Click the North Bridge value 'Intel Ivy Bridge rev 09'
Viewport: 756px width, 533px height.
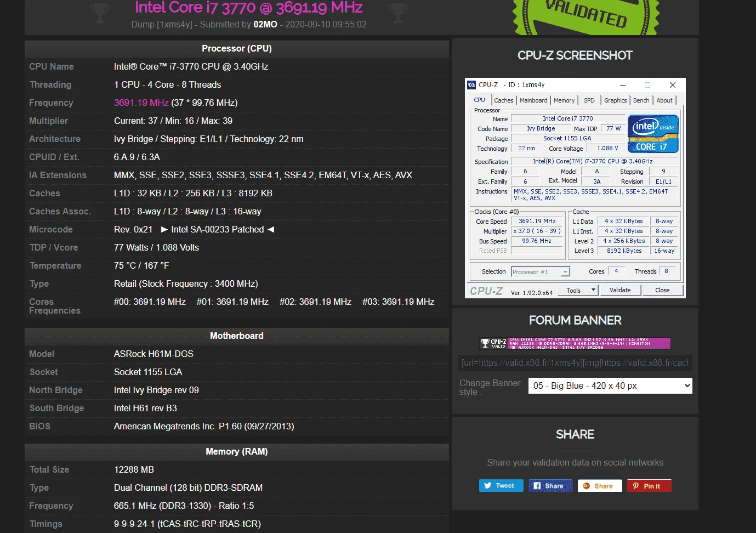click(156, 390)
